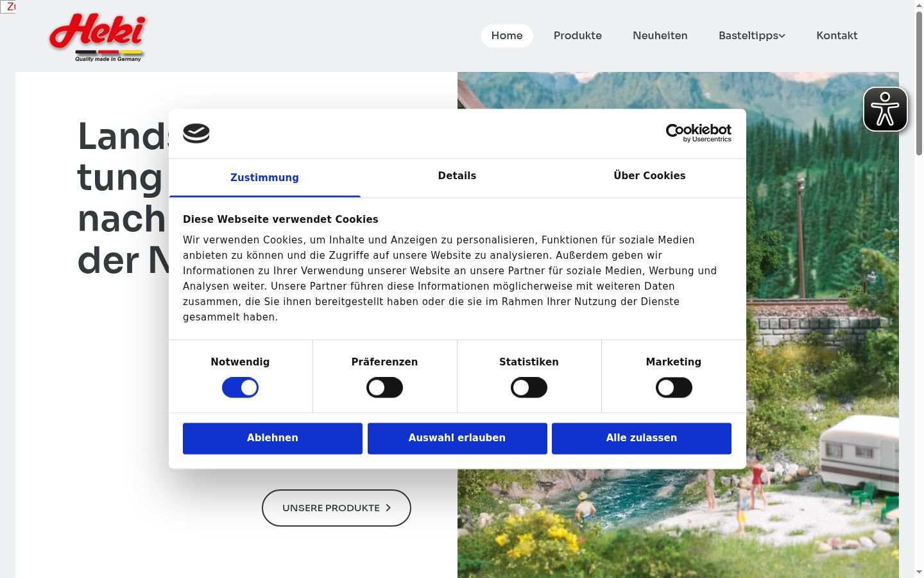This screenshot has width=924, height=578.
Task: Click the page vertical scrollbar thumb
Action: [x=919, y=83]
